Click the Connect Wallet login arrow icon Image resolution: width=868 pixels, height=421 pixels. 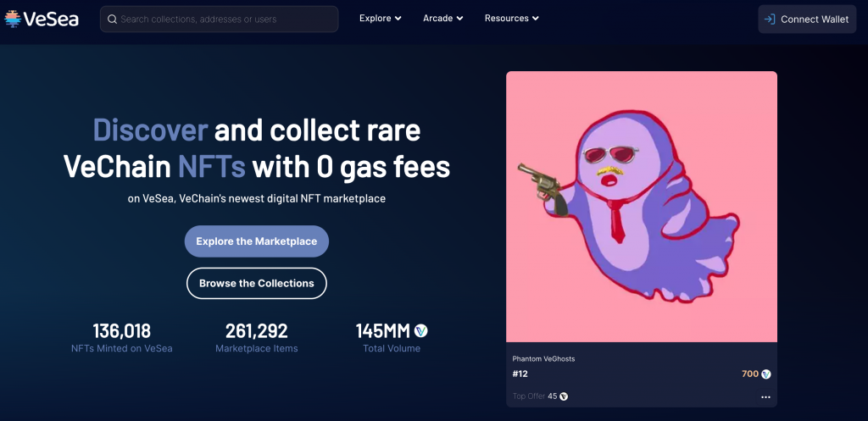(770, 19)
